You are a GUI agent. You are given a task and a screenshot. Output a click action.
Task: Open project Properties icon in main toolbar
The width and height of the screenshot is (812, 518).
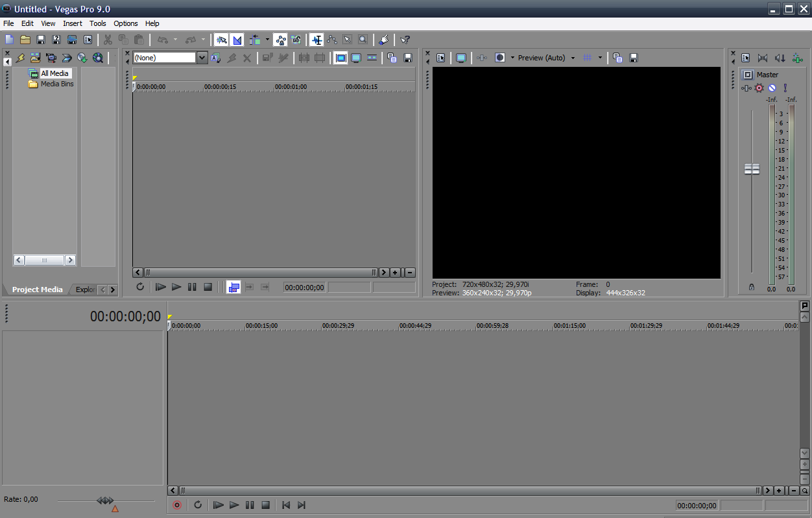coord(88,40)
